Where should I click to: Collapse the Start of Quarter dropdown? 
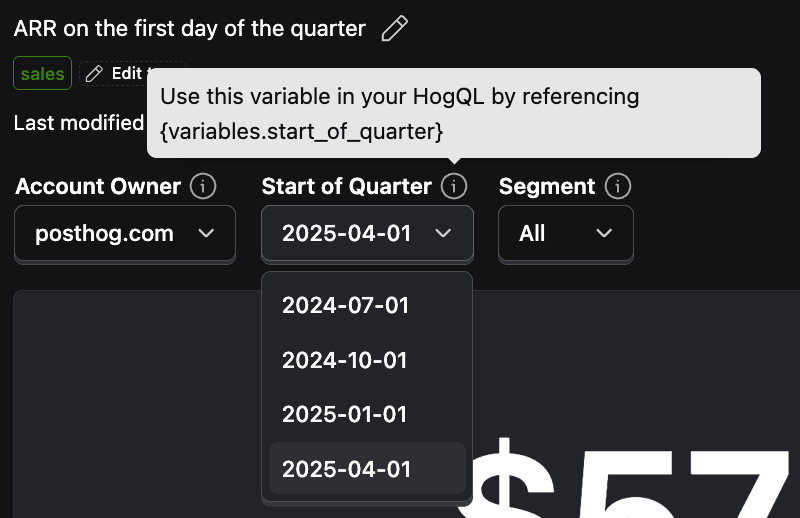367,233
